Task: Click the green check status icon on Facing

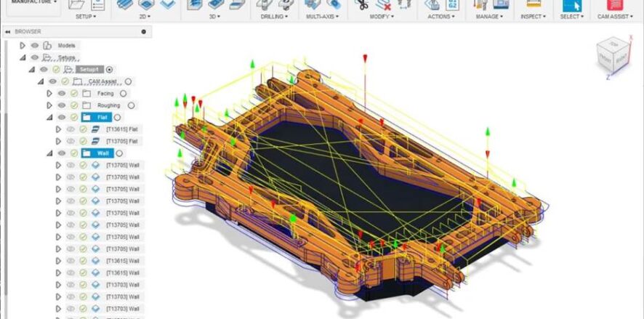Action: (74, 94)
